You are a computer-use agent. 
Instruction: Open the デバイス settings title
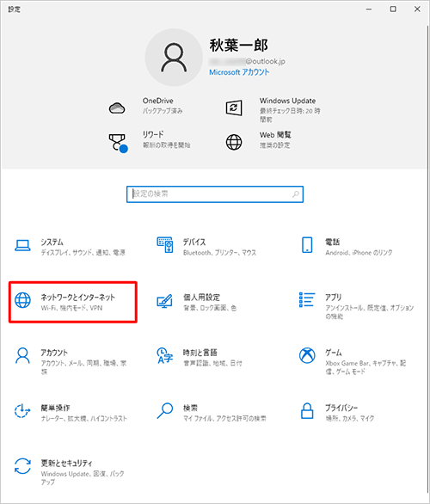pos(194,242)
